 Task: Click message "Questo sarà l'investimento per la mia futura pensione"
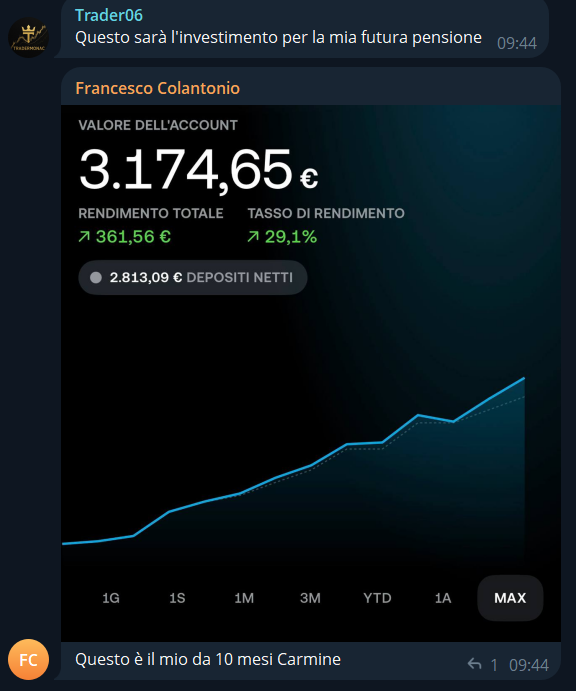coord(278,37)
